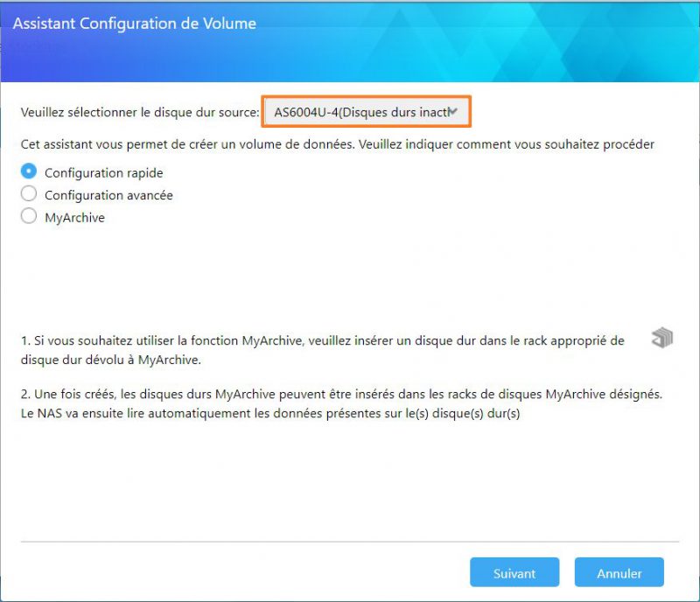Click note 2 about NAS reading data
This screenshot has height=602, width=700.
click(x=341, y=403)
